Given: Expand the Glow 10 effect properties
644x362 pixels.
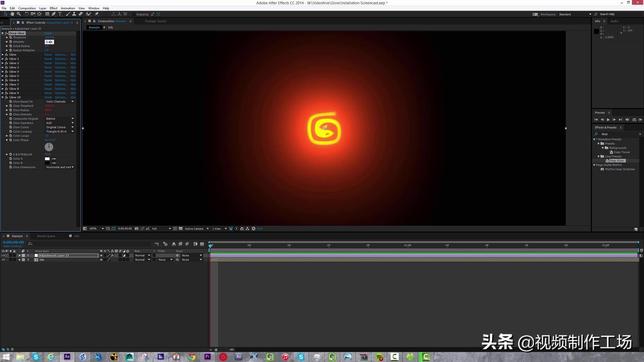Looking at the screenshot, I should coord(3,97).
